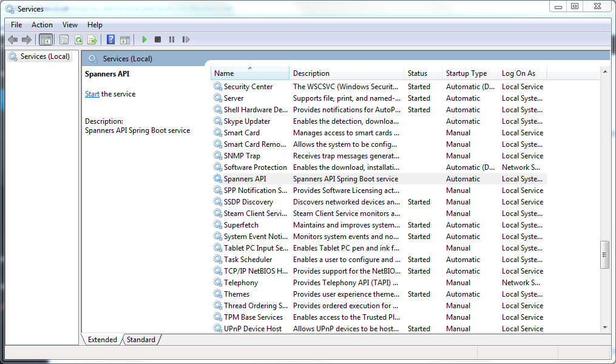Click the Restart Service icon

pos(186,39)
